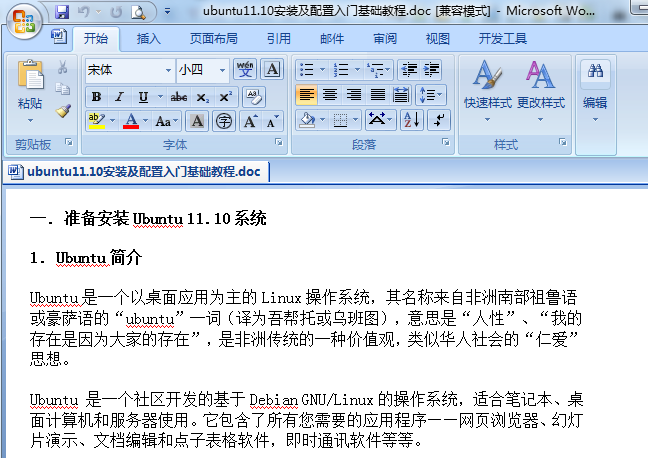Open font color dropdown arrow
Image resolution: width=648 pixels, height=458 pixels.
coord(145,121)
